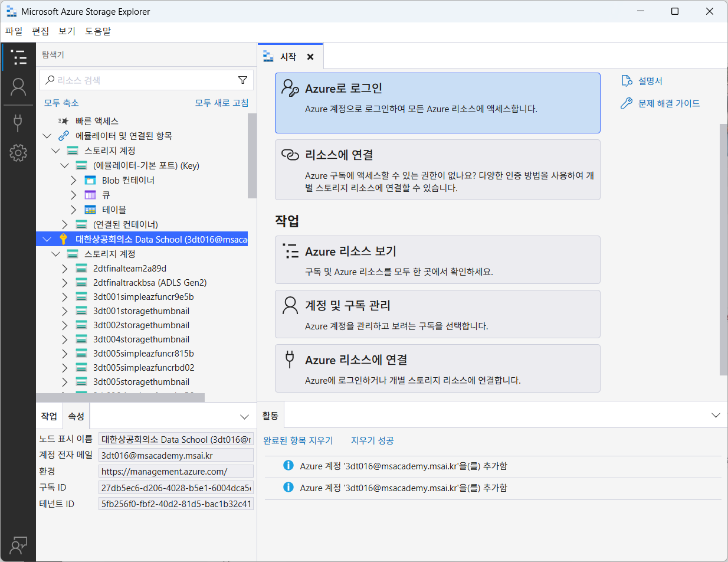The height and width of the screenshot is (562, 728).
Task: Open the Explorer tree view icon in sidebar
Action: (x=18, y=57)
